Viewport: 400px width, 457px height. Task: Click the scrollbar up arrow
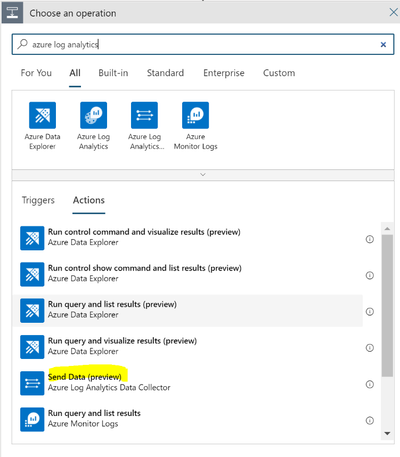click(x=387, y=229)
